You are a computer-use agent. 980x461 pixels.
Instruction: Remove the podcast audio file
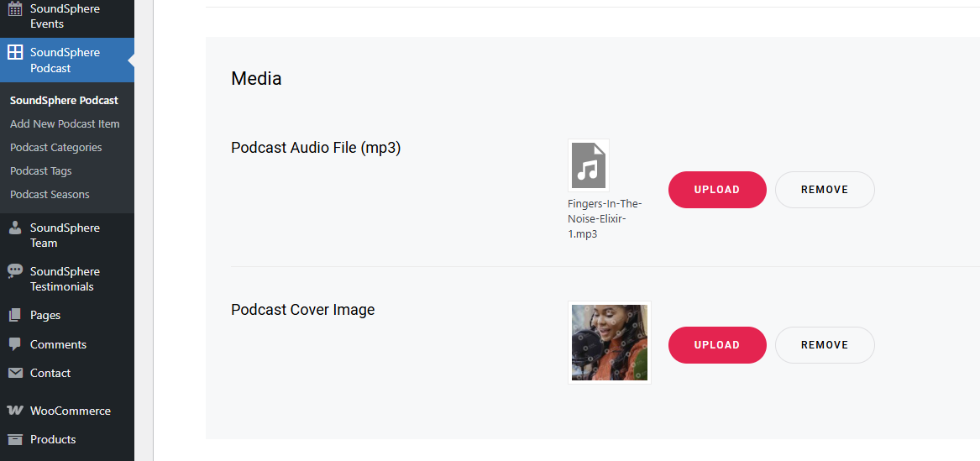[x=825, y=190]
